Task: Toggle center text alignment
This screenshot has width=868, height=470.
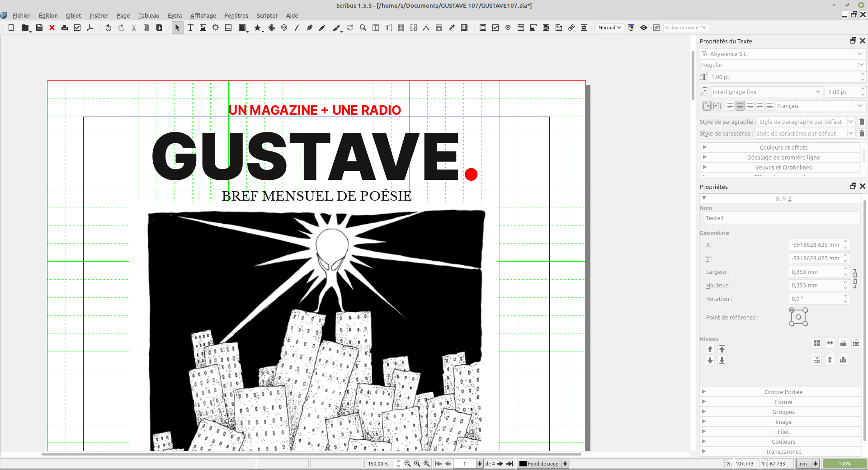Action: point(740,106)
